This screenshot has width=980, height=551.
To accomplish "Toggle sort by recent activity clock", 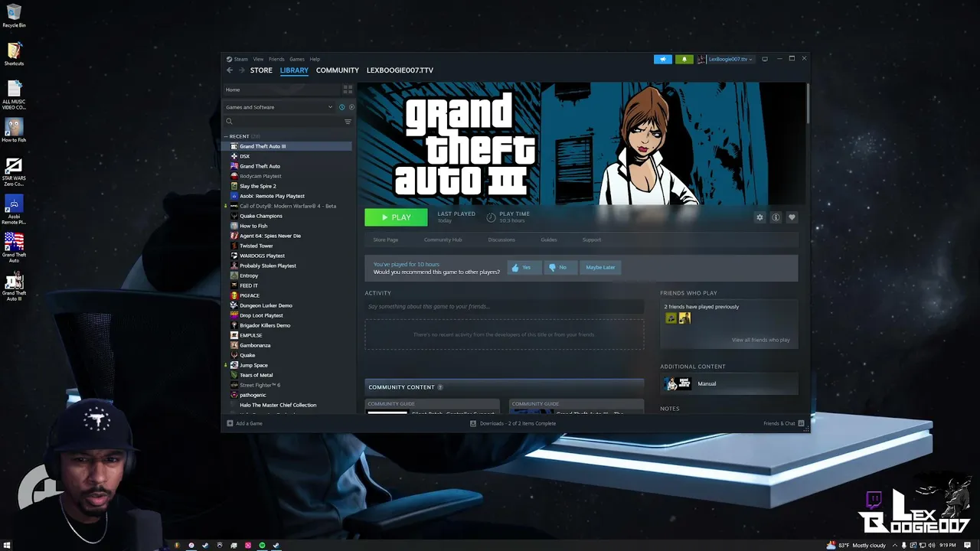I will pyautogui.click(x=341, y=107).
